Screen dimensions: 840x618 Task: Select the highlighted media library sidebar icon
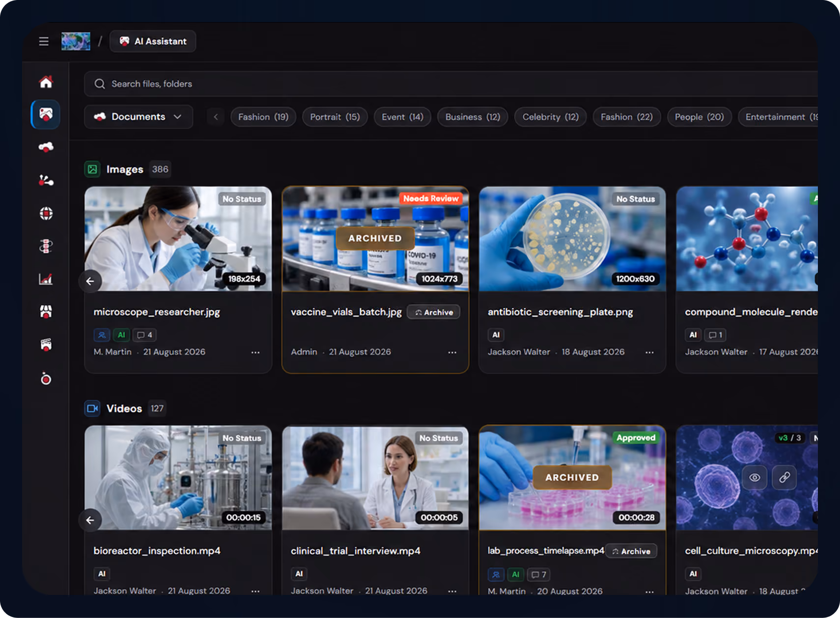[46, 114]
